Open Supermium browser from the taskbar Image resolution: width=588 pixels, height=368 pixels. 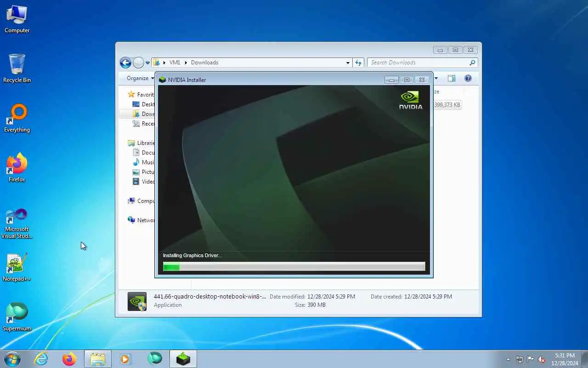155,359
